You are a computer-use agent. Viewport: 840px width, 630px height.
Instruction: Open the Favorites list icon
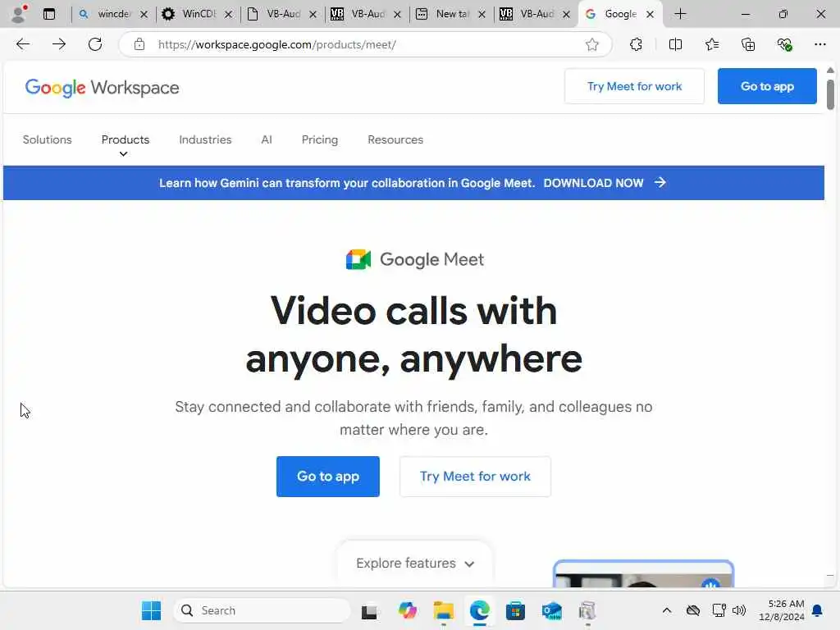point(712,44)
